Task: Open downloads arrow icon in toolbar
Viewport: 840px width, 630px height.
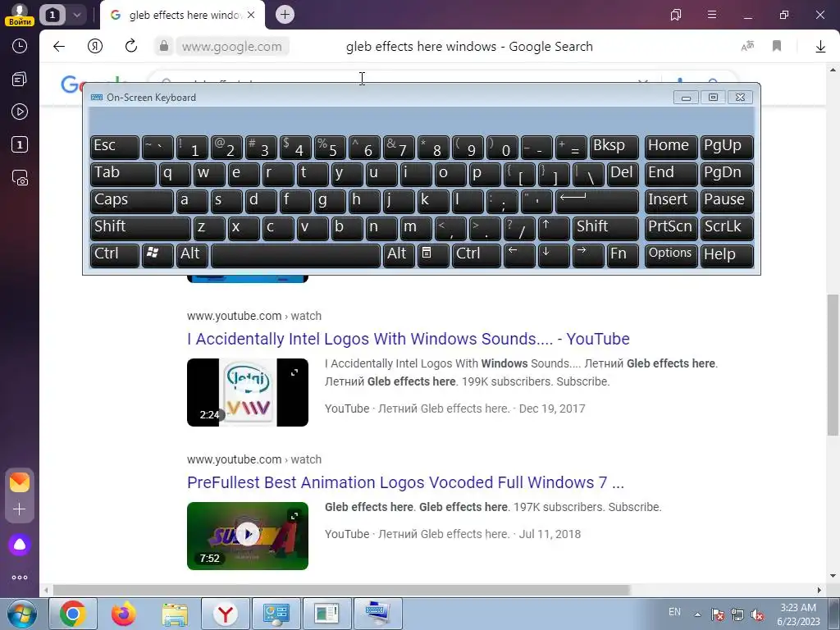Action: pos(820,47)
